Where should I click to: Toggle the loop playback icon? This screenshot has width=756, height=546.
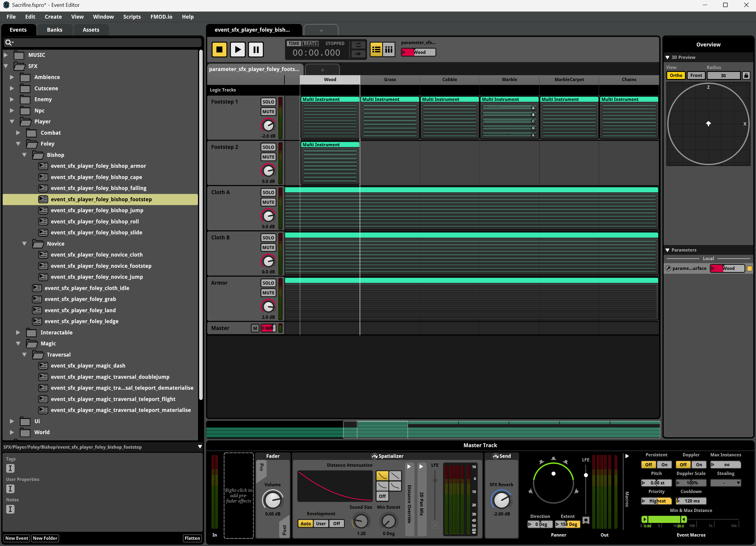pyautogui.click(x=358, y=45)
